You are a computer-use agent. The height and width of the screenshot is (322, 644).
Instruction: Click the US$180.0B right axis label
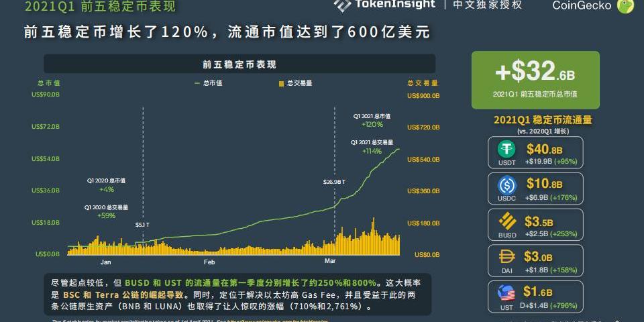tap(424, 223)
